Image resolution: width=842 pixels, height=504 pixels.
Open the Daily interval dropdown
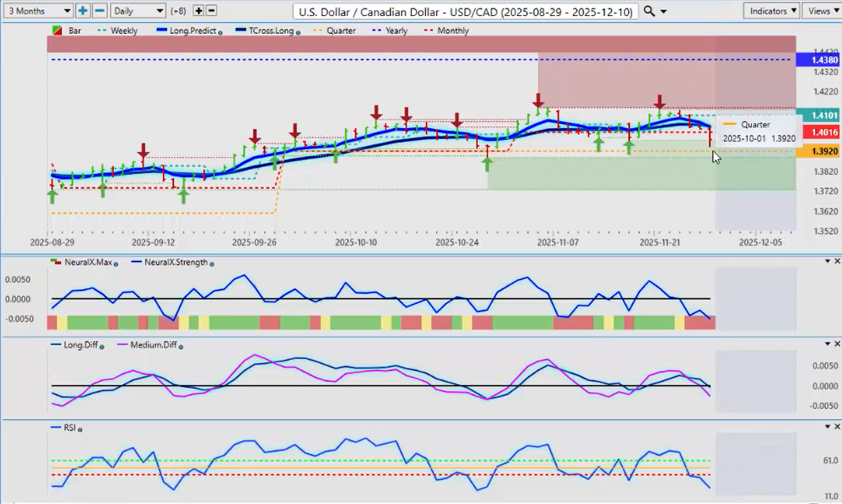point(138,11)
